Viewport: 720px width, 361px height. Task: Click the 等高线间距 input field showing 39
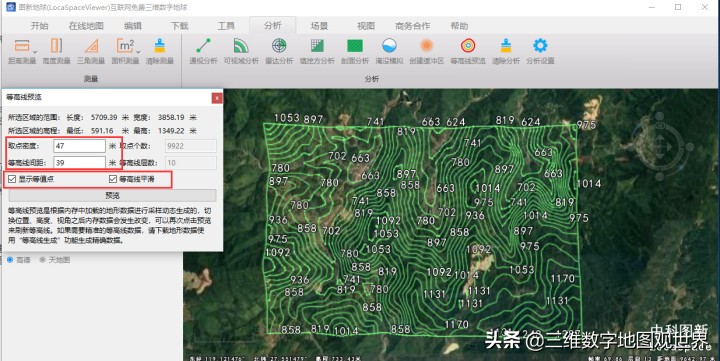click(x=79, y=163)
